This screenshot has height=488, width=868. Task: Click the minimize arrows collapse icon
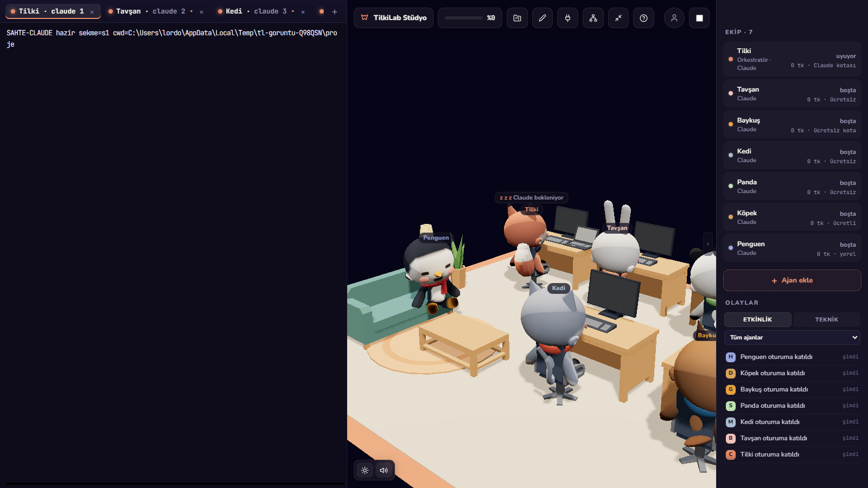pyautogui.click(x=618, y=18)
